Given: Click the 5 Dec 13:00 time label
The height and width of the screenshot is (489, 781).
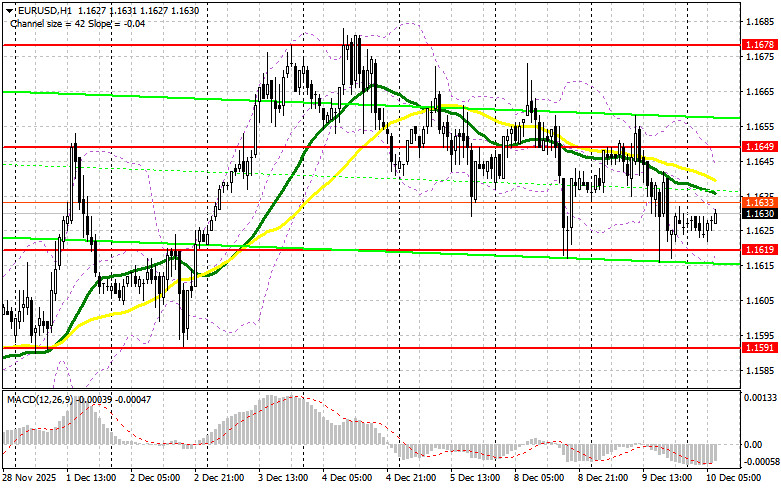Looking at the screenshot, I should pos(475,478).
